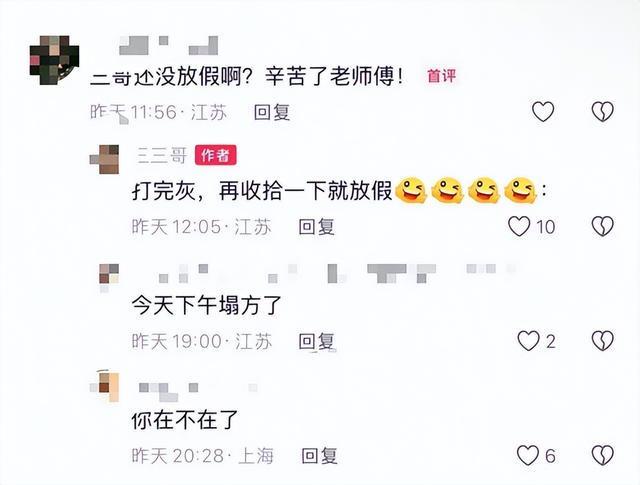
Task: Like the 11:56 first comment with the heart
Action: (x=543, y=111)
